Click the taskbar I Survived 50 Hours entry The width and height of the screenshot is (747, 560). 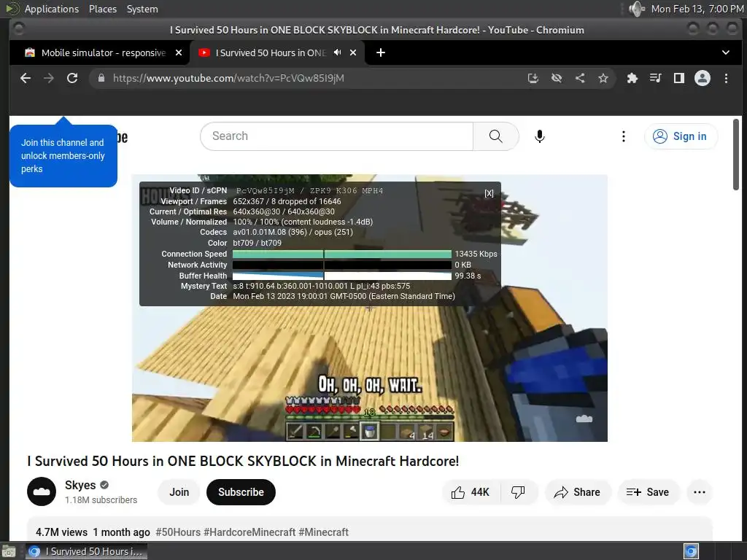pyautogui.click(x=86, y=551)
